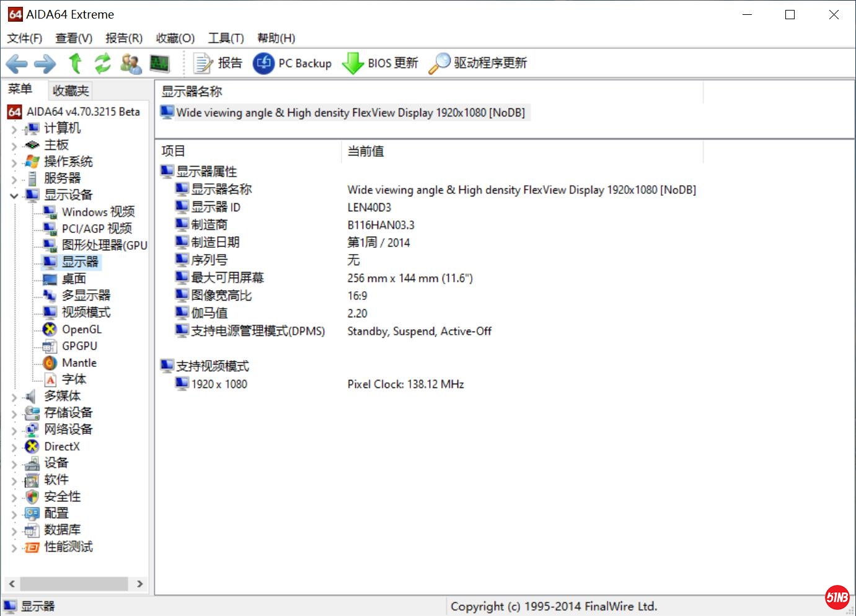
Task: Select GPGPU in the tree
Action: (x=79, y=346)
